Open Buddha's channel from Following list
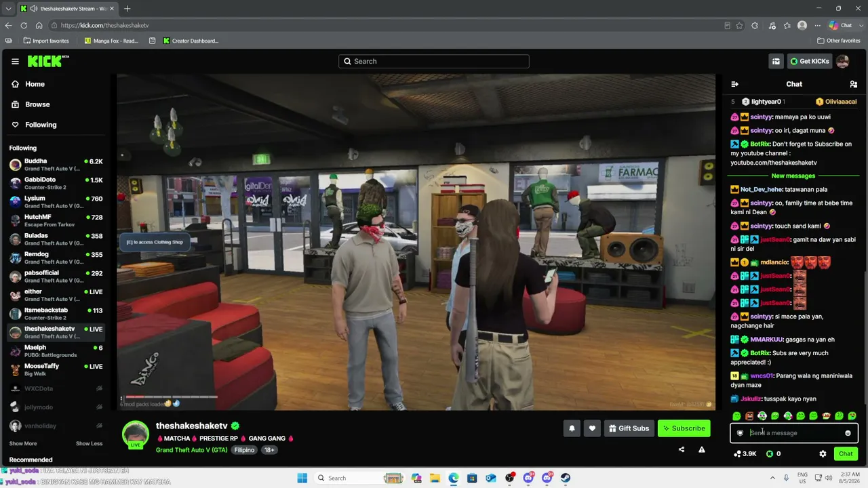 [56, 165]
